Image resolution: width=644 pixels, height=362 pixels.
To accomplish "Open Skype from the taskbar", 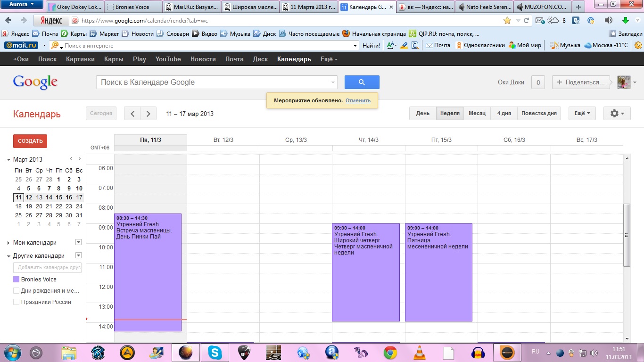I will coord(215,352).
